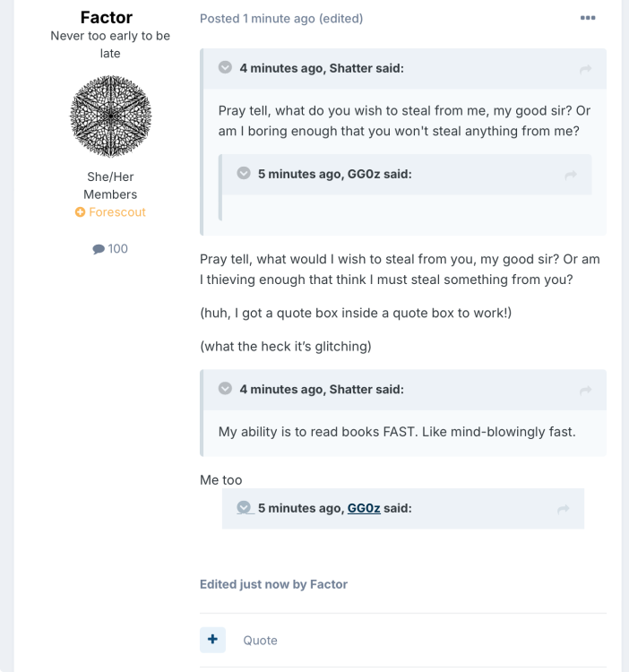
Task: Collapse the second Shatter quote about reading books
Action: [x=225, y=388]
